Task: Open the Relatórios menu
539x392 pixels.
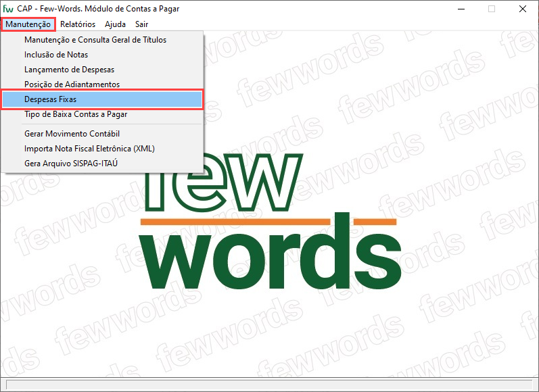Action: pyautogui.click(x=78, y=24)
